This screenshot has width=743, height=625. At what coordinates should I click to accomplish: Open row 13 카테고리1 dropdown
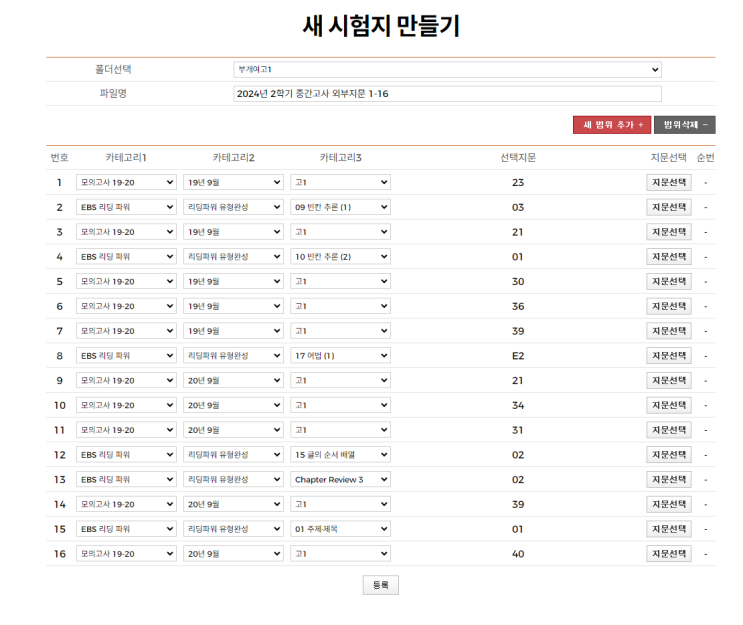coord(126,479)
